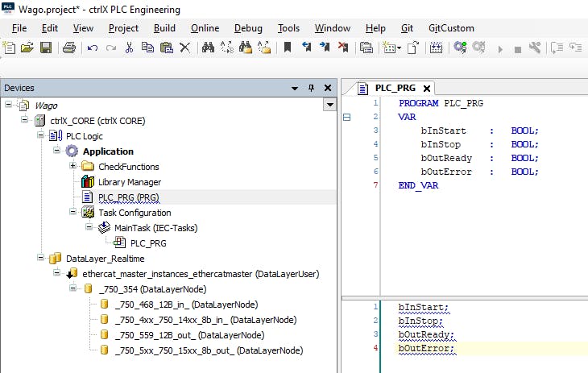
Task: Open the Devices panel options drop-down arrow
Action: (295, 88)
